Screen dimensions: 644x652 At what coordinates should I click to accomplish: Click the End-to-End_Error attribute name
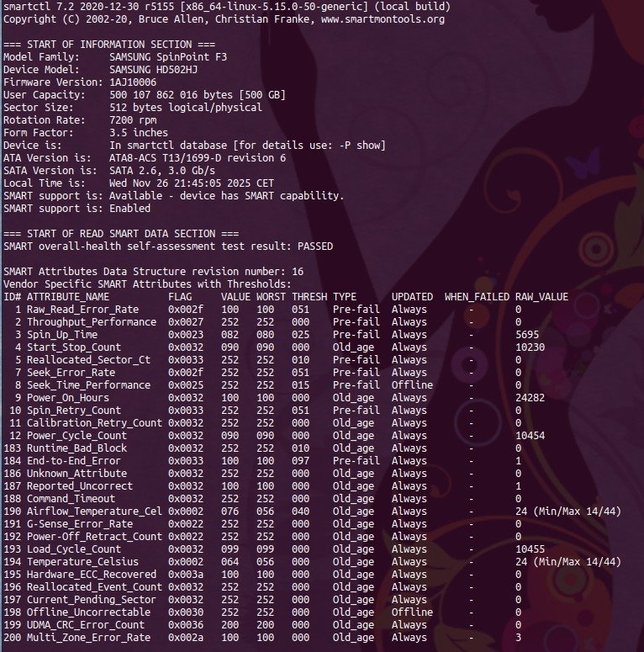click(x=73, y=461)
